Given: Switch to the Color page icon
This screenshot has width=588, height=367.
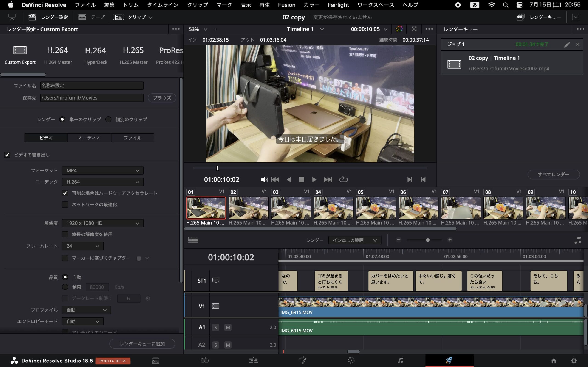Looking at the screenshot, I should point(351,360).
